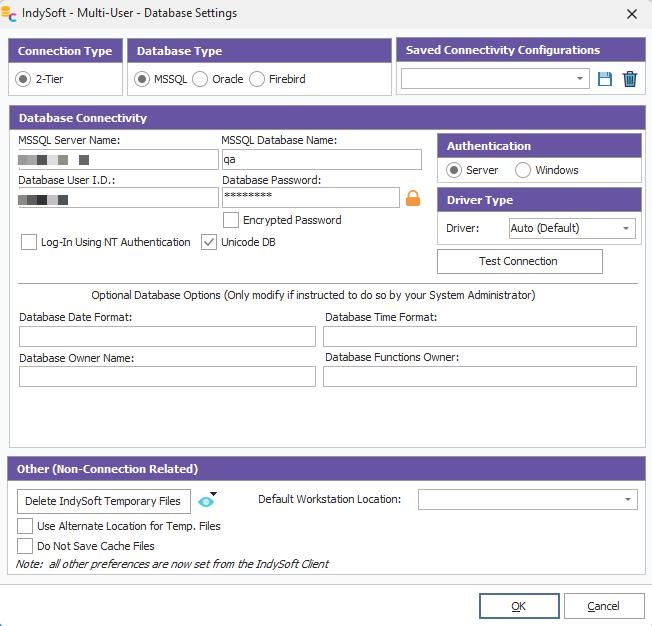Image resolution: width=652 pixels, height=626 pixels.
Task: Enable Use Alternate Location for Temp. Files
Action: (x=25, y=526)
